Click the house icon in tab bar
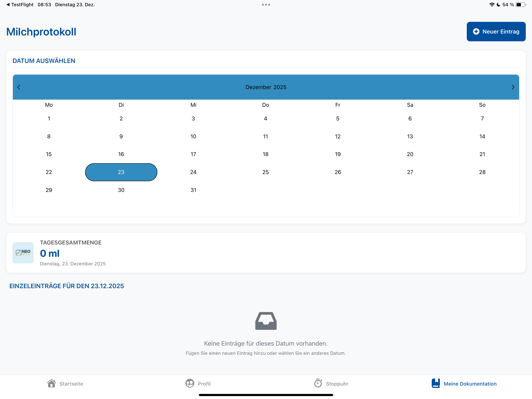Image resolution: width=532 pixels, height=399 pixels. click(51, 383)
